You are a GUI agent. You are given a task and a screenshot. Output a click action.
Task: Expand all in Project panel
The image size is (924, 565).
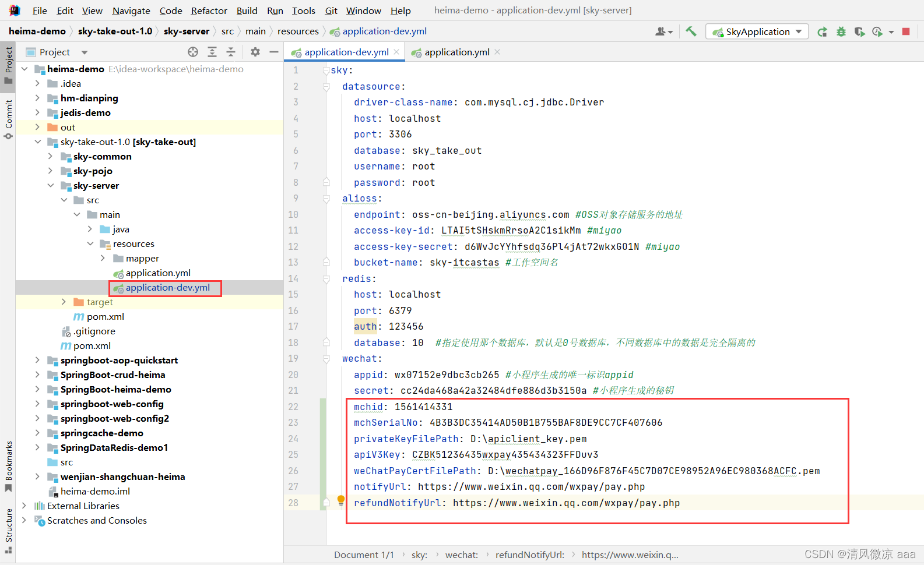point(212,52)
